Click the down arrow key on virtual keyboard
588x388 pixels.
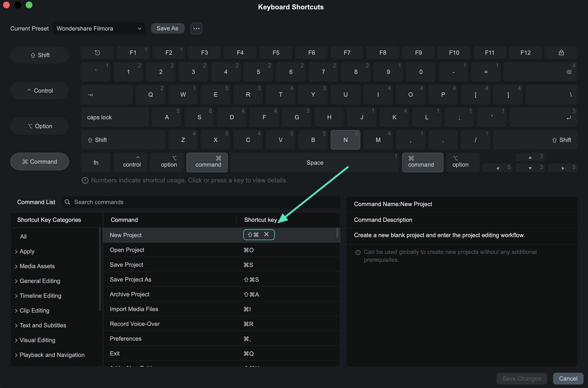(530, 168)
